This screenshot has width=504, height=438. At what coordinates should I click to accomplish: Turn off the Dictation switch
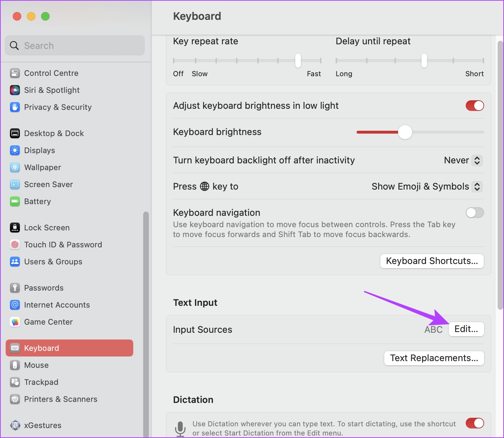click(x=475, y=423)
